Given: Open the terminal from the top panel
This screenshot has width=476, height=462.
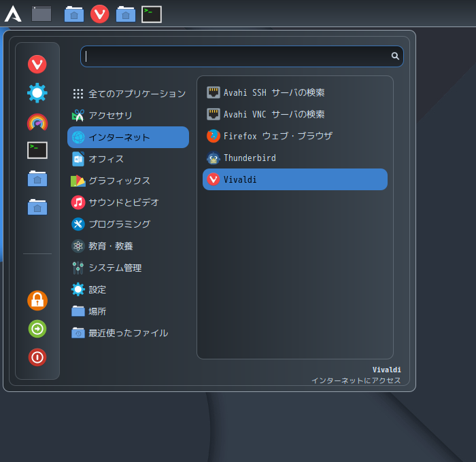Looking at the screenshot, I should [x=152, y=14].
